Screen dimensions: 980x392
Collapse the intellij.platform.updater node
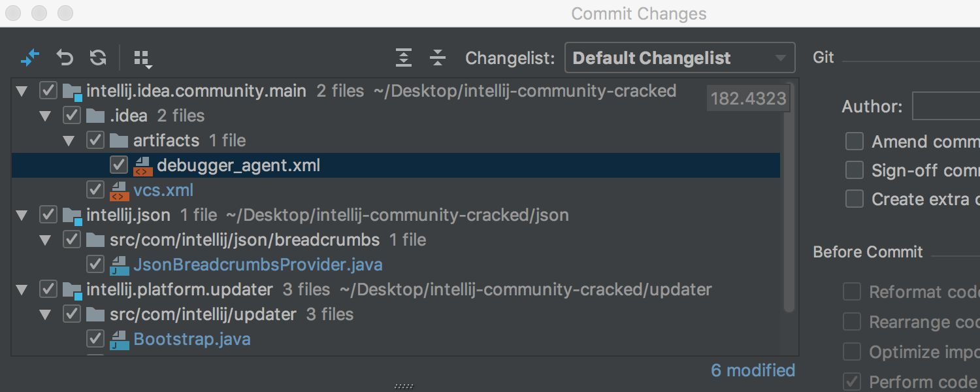[22, 290]
